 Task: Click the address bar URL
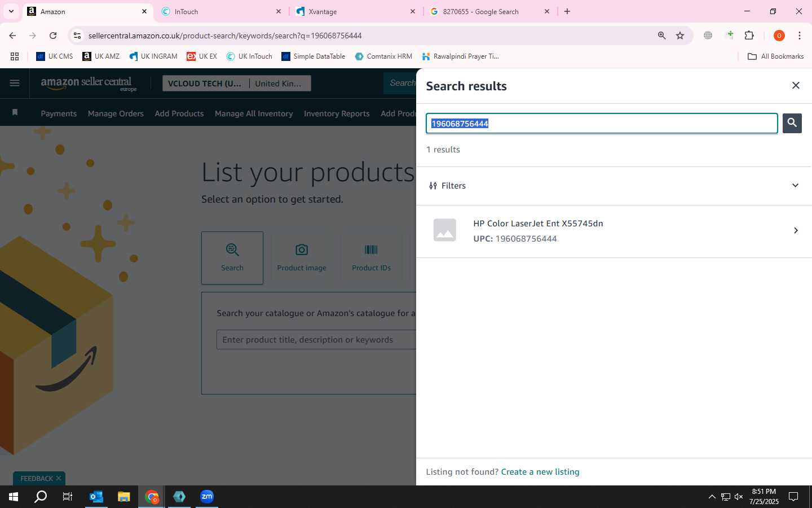(x=225, y=36)
